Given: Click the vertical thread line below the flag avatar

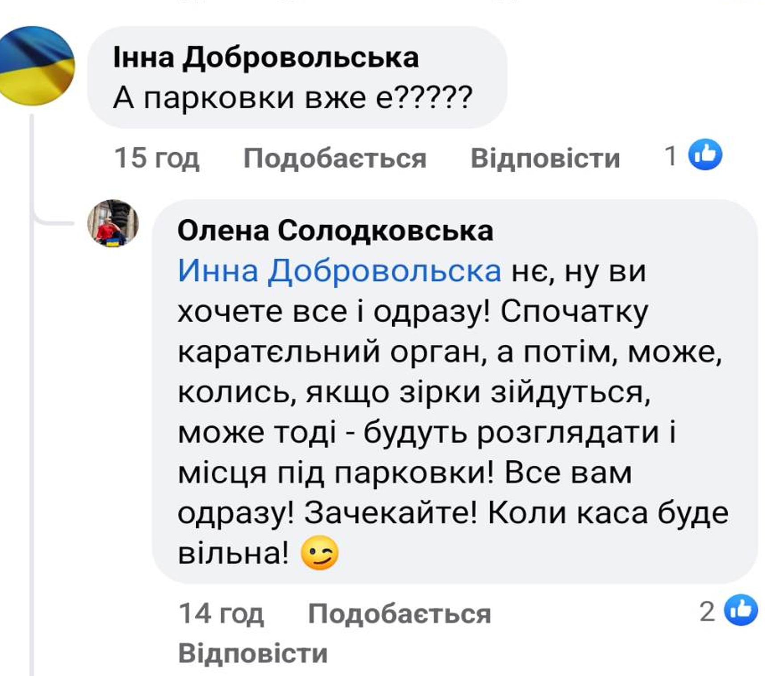Looking at the screenshot, I should pos(32,402).
